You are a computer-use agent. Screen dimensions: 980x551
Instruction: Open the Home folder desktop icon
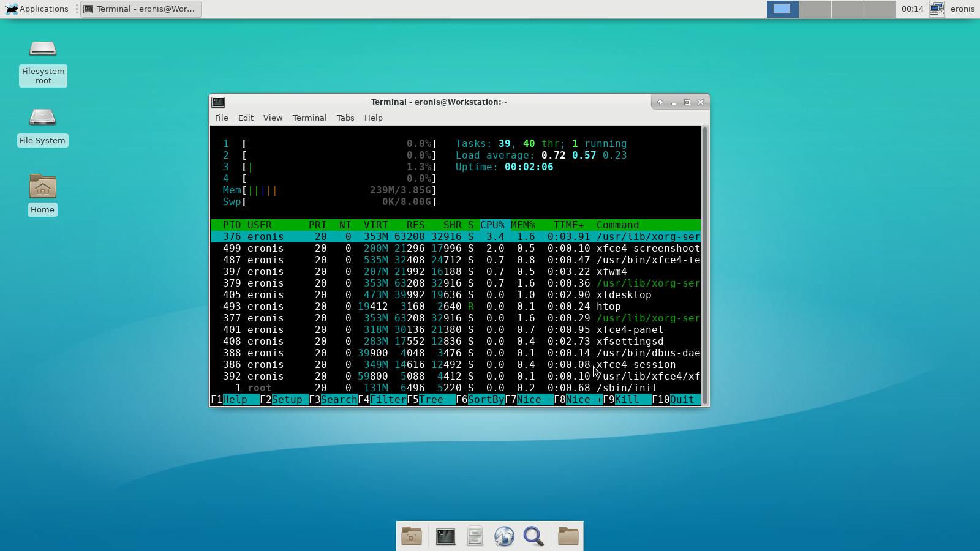pyautogui.click(x=42, y=195)
